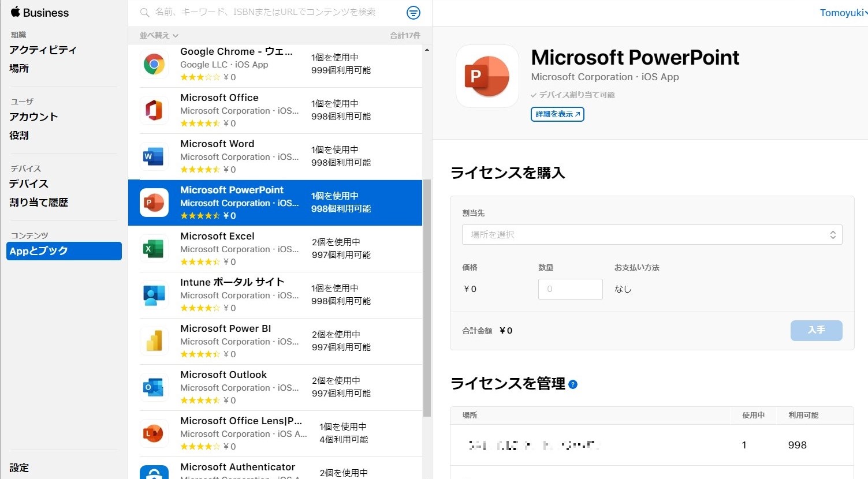Open デバイス in the sidebar
Viewport: 868px width, 479px height.
click(29, 184)
